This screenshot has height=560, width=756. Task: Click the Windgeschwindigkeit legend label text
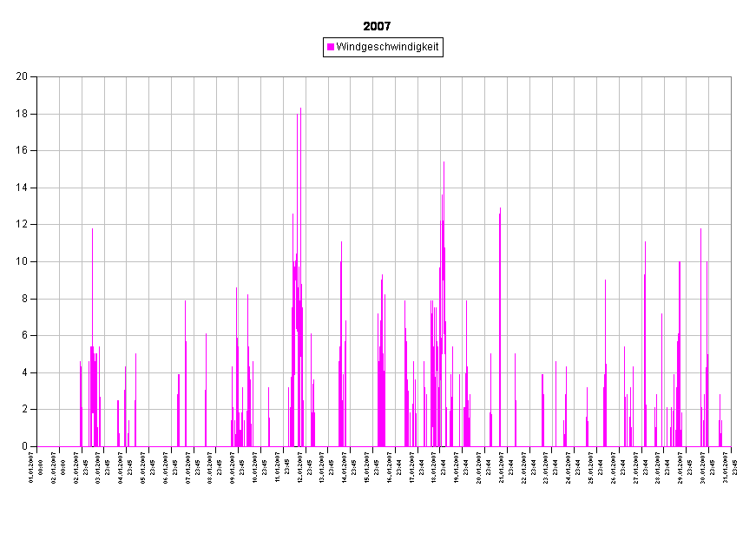(x=387, y=47)
